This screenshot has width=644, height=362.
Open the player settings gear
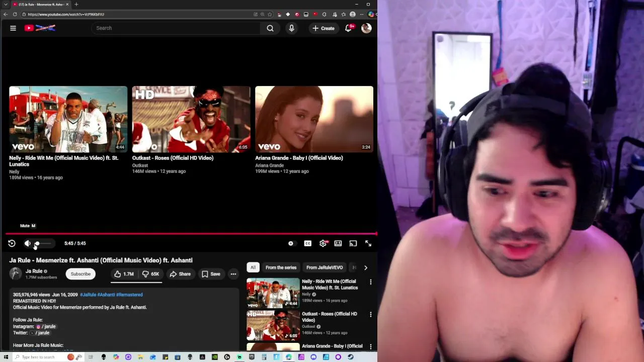(323, 243)
